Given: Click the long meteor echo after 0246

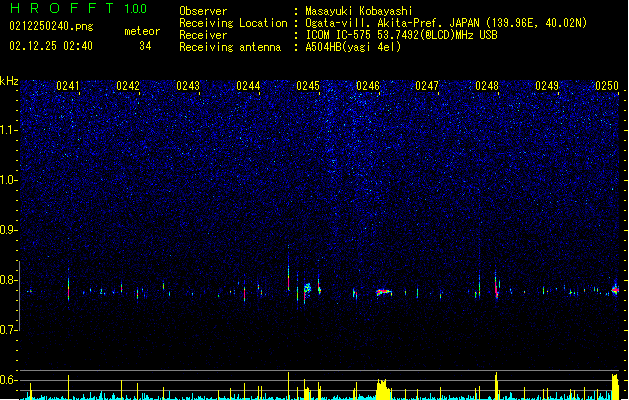Looking at the screenshot, I should tap(384, 292).
